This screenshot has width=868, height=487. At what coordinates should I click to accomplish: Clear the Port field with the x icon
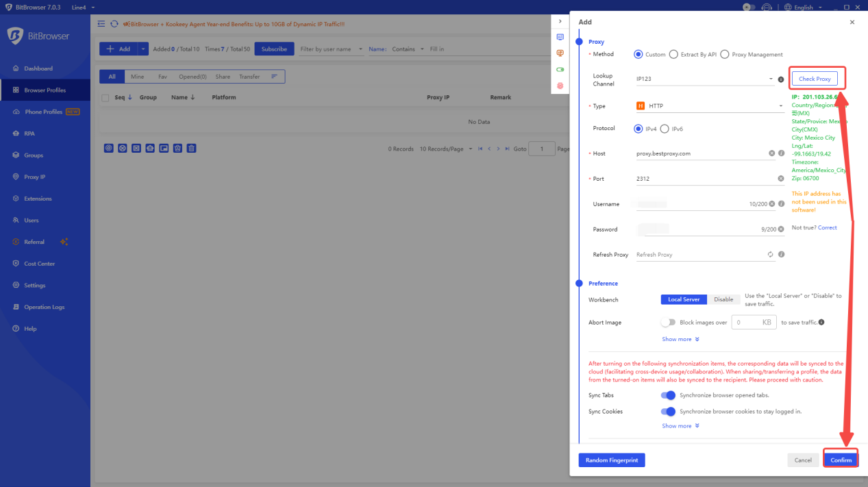(781, 179)
